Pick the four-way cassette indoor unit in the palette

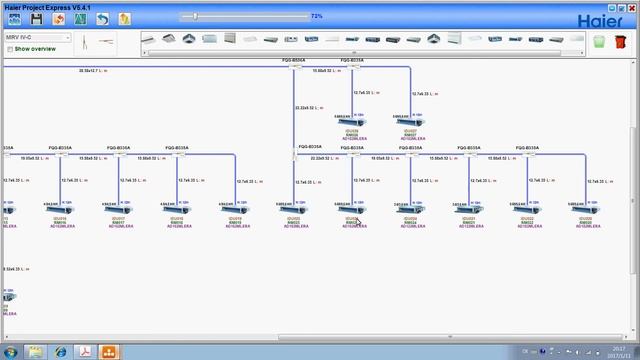tap(169, 39)
